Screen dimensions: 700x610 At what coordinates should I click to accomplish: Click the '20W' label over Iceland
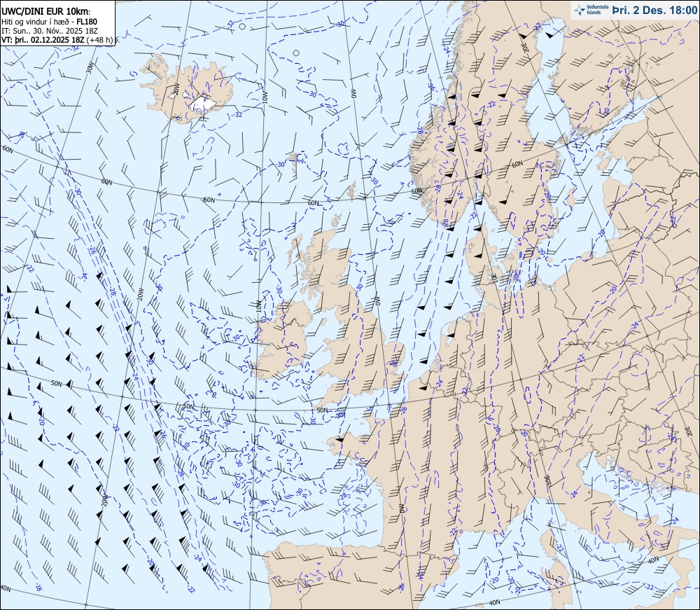[176, 88]
